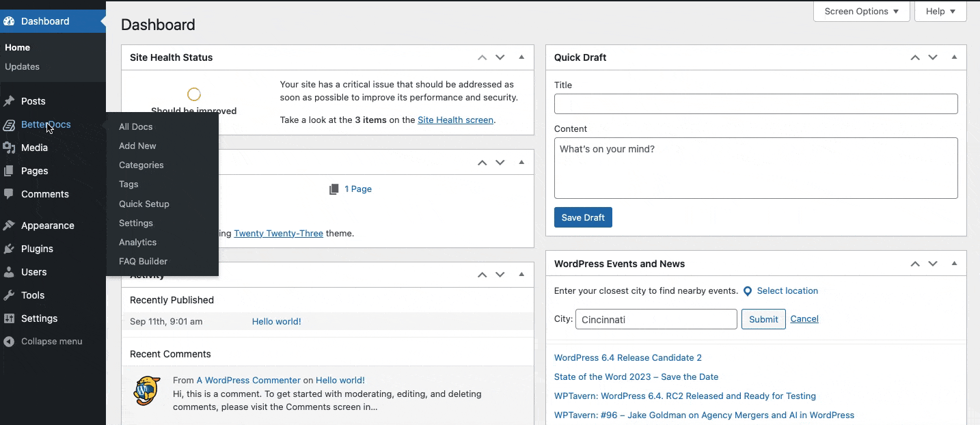Image resolution: width=980 pixels, height=425 pixels.
Task: Open the Screen Options dropdown
Action: coord(860,11)
